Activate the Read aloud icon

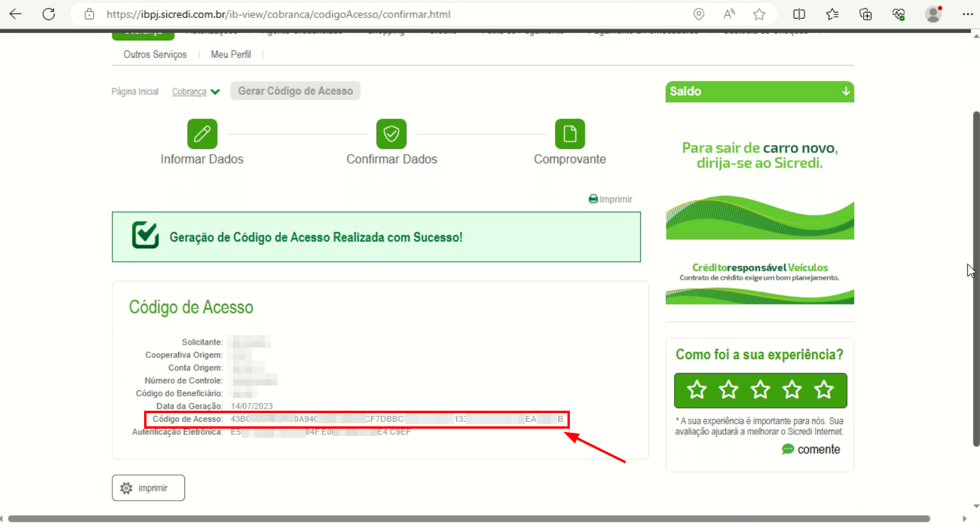pos(729,14)
